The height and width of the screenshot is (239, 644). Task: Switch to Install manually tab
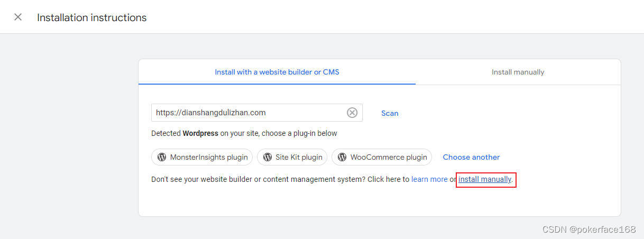[x=518, y=72]
